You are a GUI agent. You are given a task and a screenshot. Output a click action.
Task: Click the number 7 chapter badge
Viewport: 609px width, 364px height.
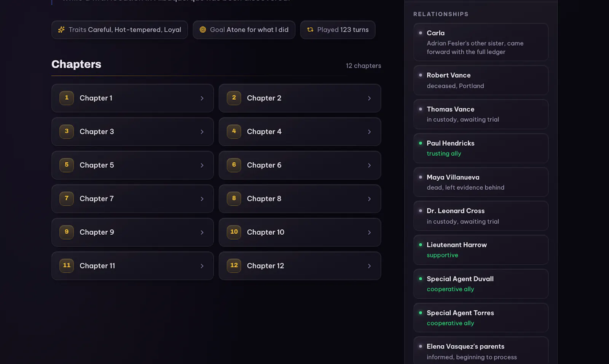click(x=67, y=198)
